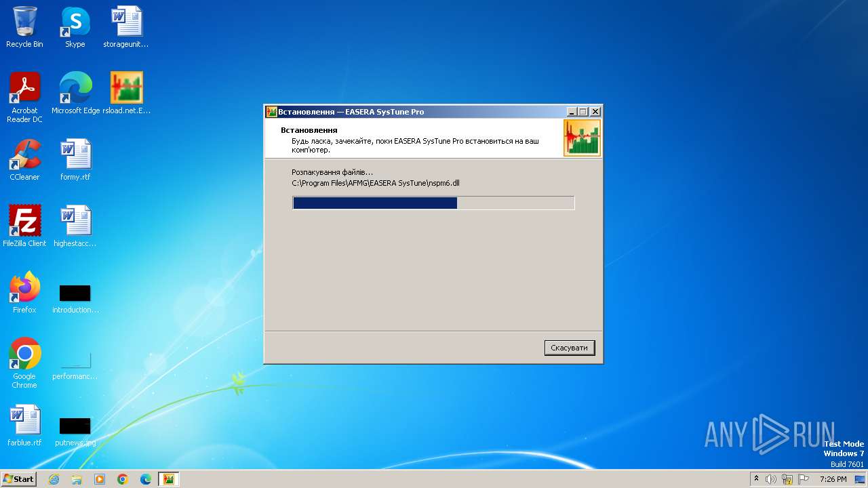
Task: Open the rsload.net EASERA installer icon
Action: tap(126, 94)
